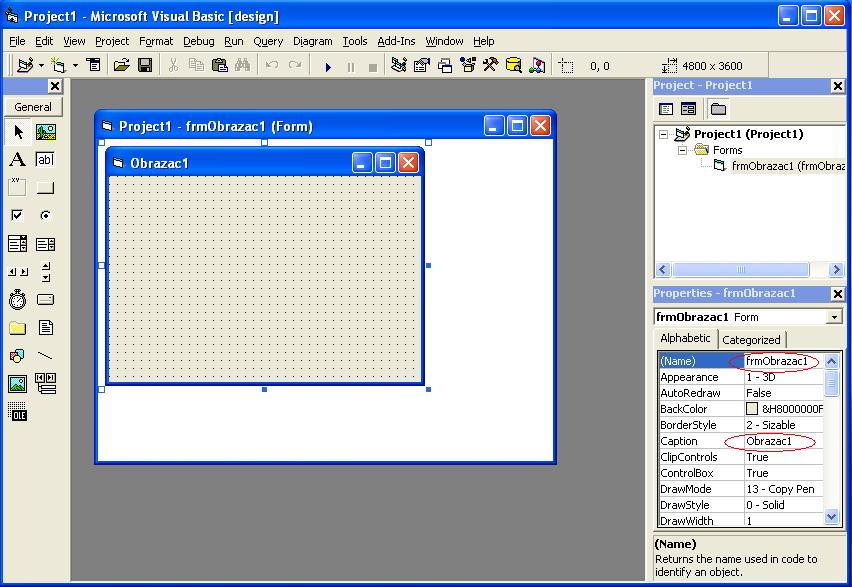
Task: Click View Code in Project panel
Action: coord(666,109)
